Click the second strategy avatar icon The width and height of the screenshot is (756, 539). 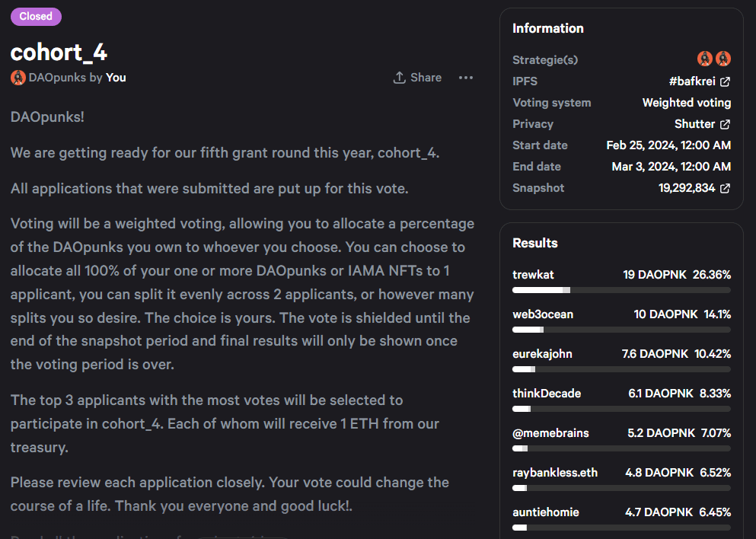pos(723,59)
